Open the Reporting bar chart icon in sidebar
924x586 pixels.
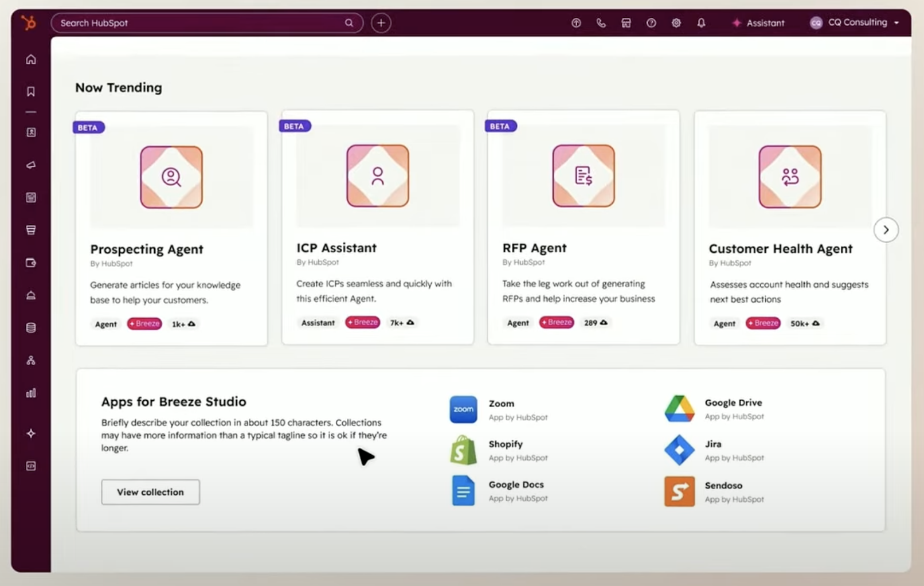(x=31, y=393)
